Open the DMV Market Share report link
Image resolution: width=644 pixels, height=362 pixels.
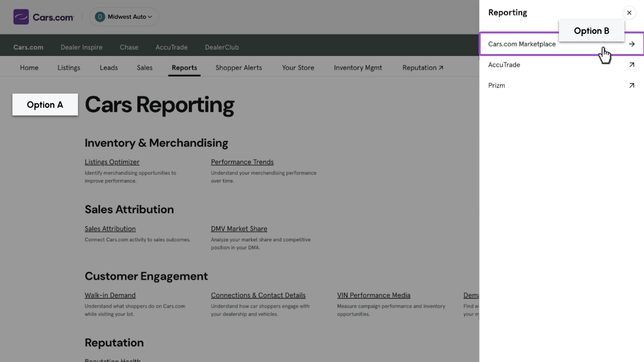(x=239, y=229)
